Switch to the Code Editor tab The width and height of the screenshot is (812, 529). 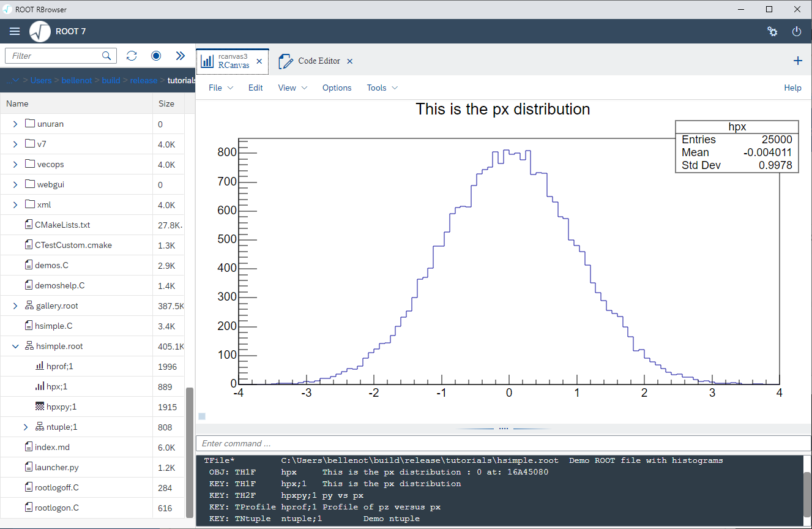click(x=318, y=61)
